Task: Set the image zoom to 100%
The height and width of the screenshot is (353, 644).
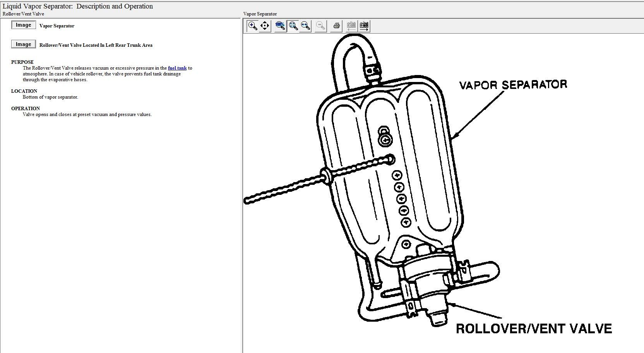Action: coord(280,26)
